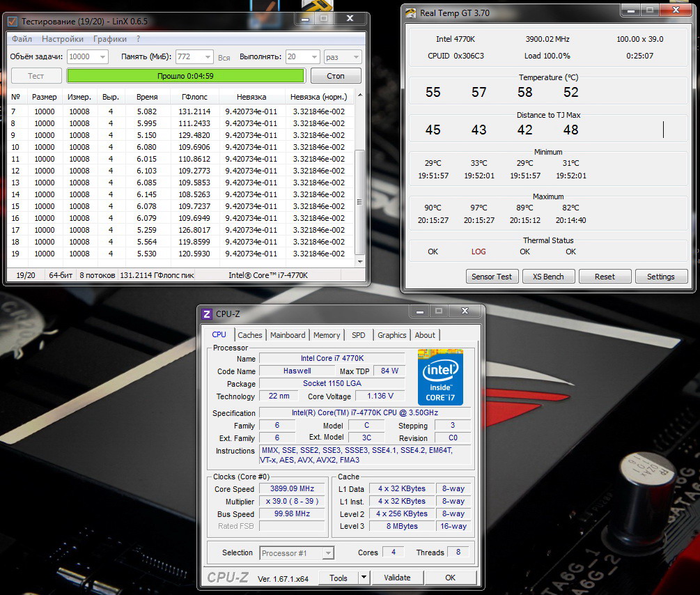700x595 pixels.
Task: Click the Тест button in LinX
Action: click(x=36, y=76)
